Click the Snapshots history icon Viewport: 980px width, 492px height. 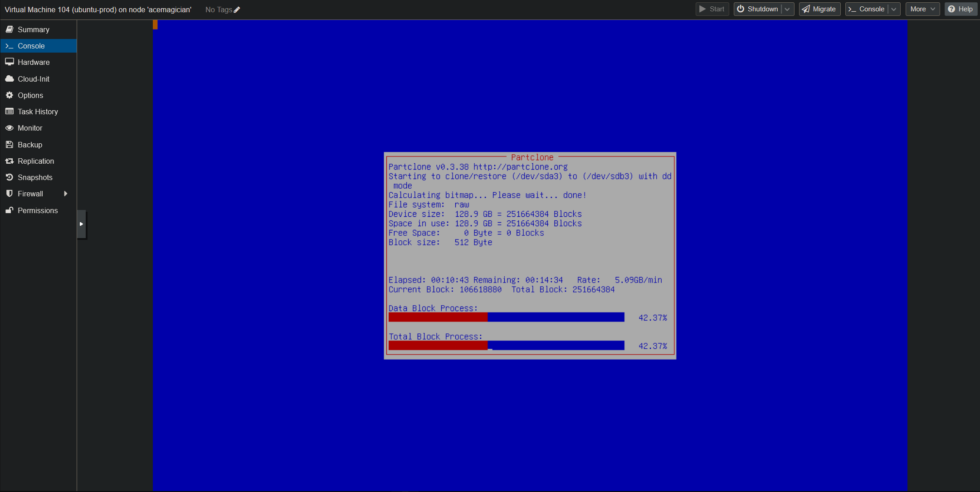9,177
